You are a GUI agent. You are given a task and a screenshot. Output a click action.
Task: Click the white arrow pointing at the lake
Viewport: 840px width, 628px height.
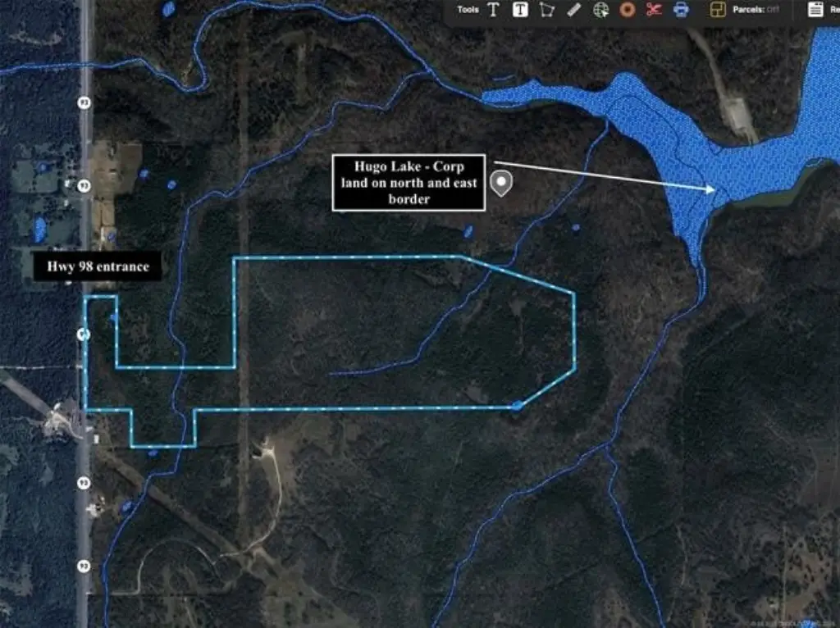tap(607, 175)
